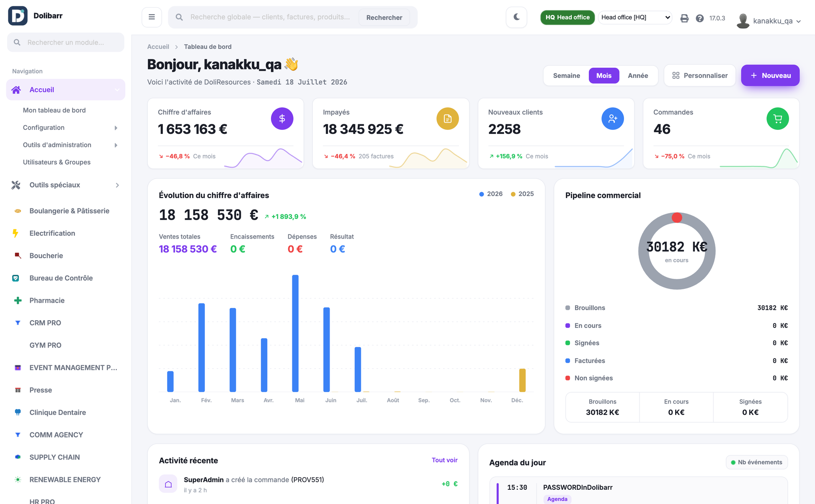Open the Tout voir link
This screenshot has width=815, height=504.
click(x=444, y=460)
